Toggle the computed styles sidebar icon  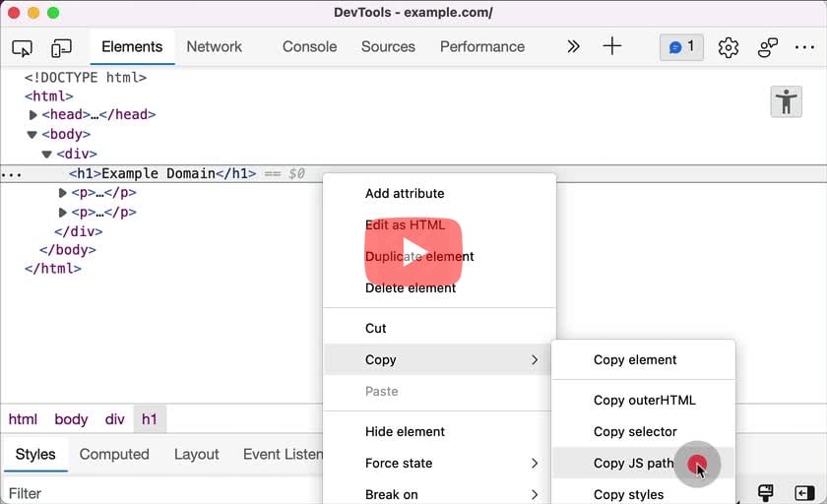804,493
